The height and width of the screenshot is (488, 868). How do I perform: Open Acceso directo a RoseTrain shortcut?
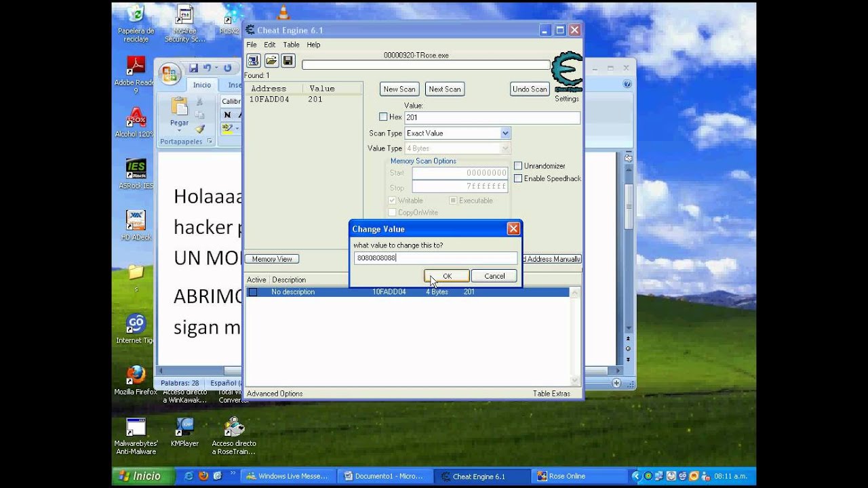coord(233,436)
